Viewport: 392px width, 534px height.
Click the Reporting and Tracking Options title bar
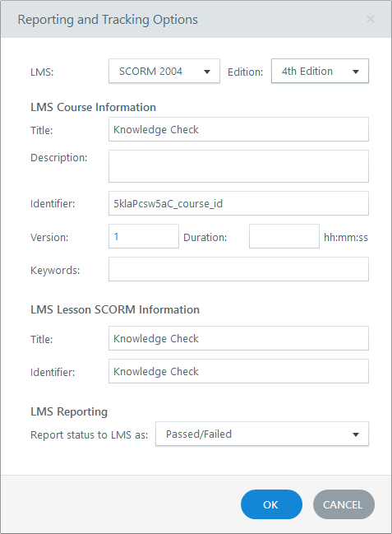pos(196,19)
